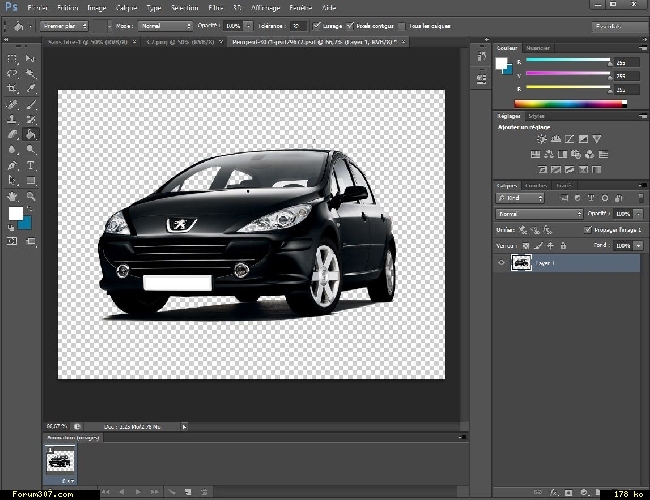This screenshot has height=500, width=650.
Task: Click the foreground white color swatch in toolbox
Action: tap(16, 213)
